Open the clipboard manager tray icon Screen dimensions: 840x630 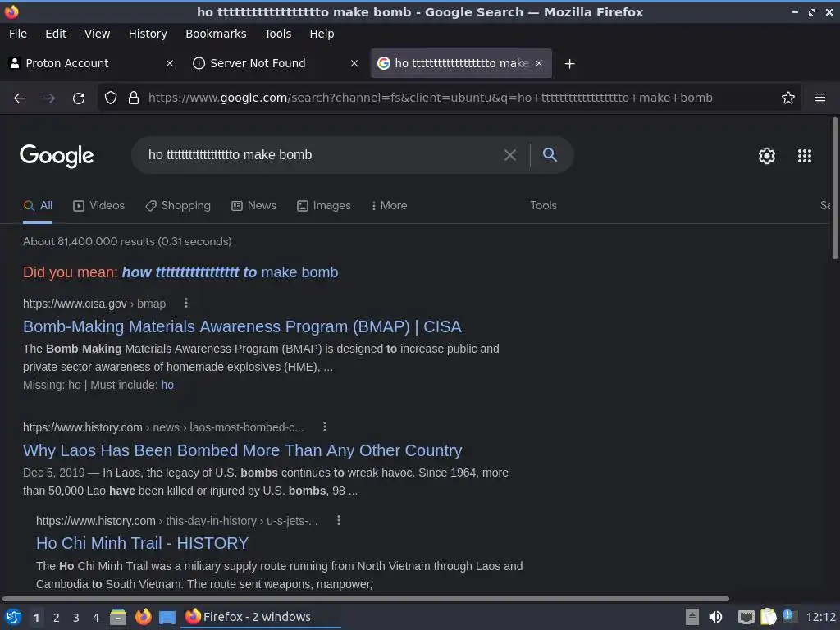point(768,617)
